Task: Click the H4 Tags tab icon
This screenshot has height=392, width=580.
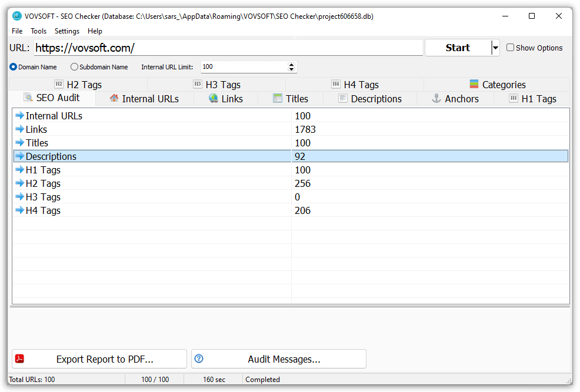Action: pos(336,84)
